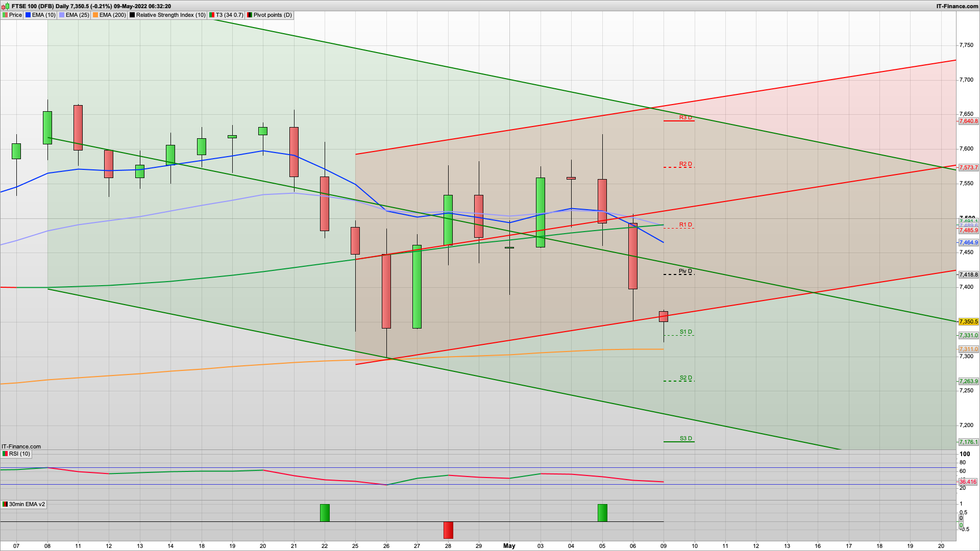Click the IT-Finance.com link top right
The width and height of the screenshot is (980, 551).
pyautogui.click(x=957, y=6)
